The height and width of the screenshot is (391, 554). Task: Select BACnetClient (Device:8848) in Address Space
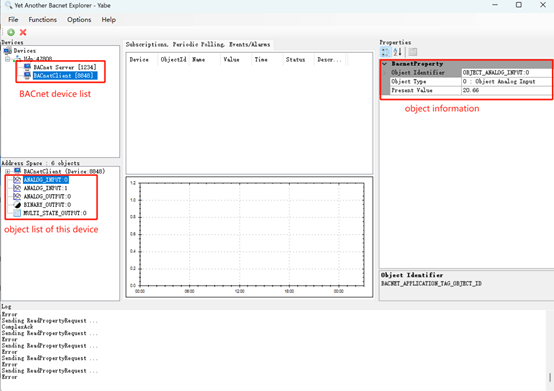pyautogui.click(x=64, y=171)
